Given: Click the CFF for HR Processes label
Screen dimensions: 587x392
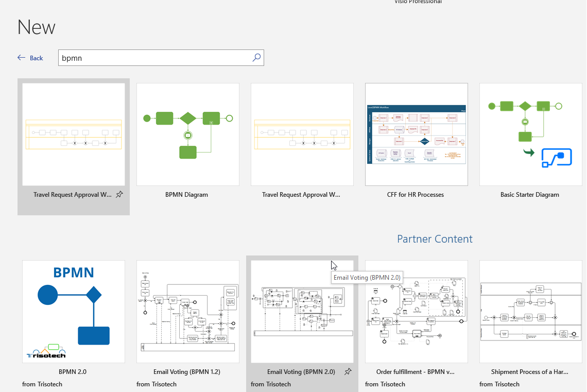Looking at the screenshot, I should pos(416,195).
